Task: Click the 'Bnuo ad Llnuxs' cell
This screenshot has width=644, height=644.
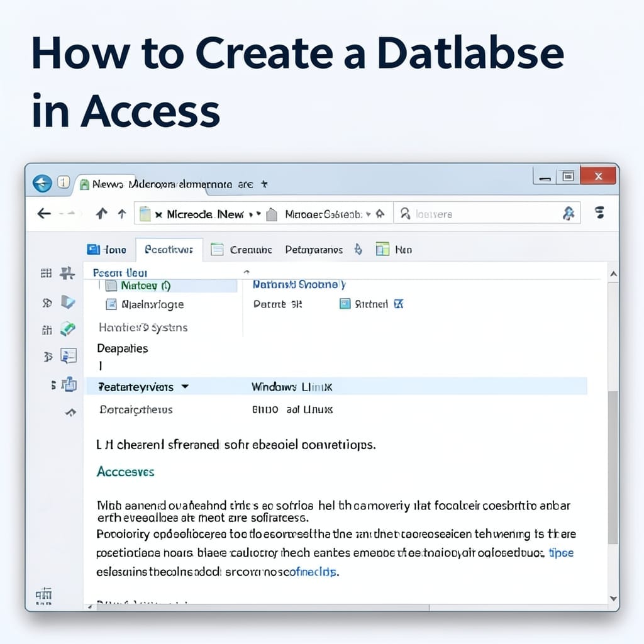Action: [x=292, y=409]
